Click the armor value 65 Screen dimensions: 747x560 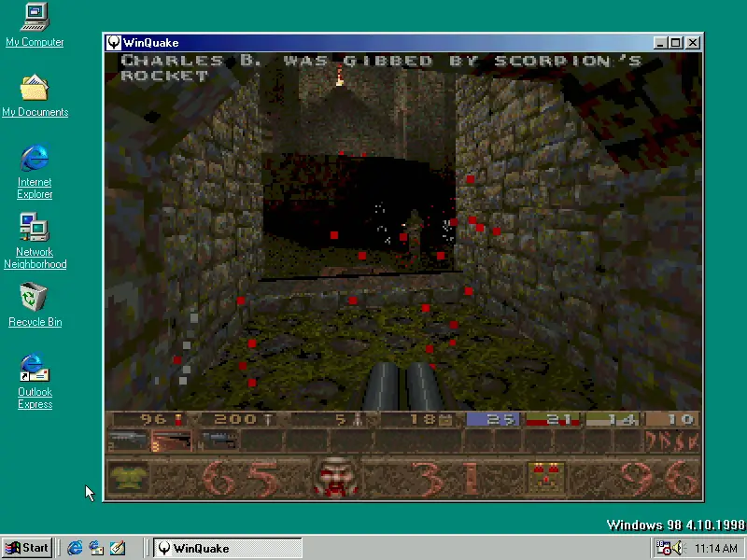[242, 478]
